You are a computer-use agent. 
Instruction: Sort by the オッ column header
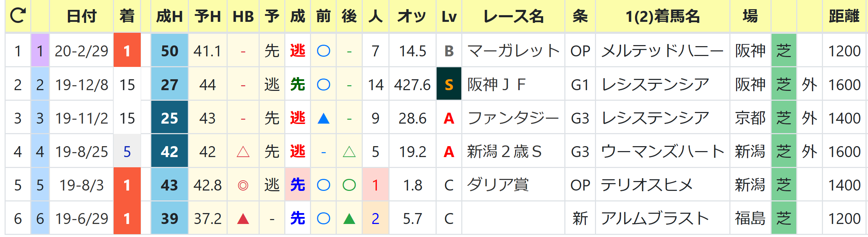pyautogui.click(x=412, y=16)
